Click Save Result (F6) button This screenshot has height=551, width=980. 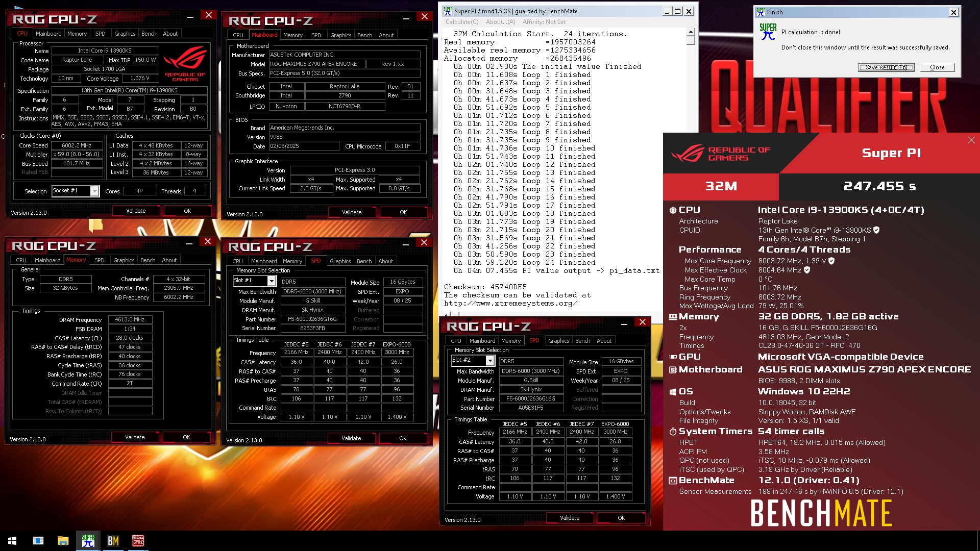[886, 67]
